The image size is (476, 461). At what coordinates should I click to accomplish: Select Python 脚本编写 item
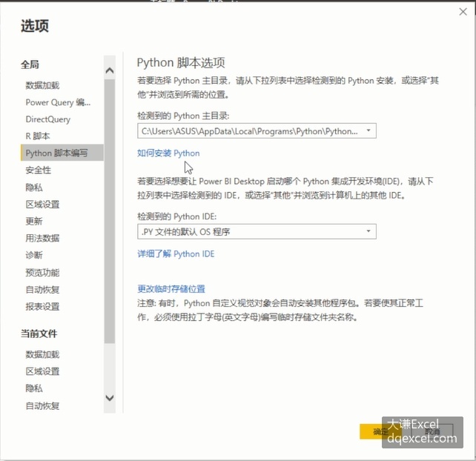click(62, 153)
